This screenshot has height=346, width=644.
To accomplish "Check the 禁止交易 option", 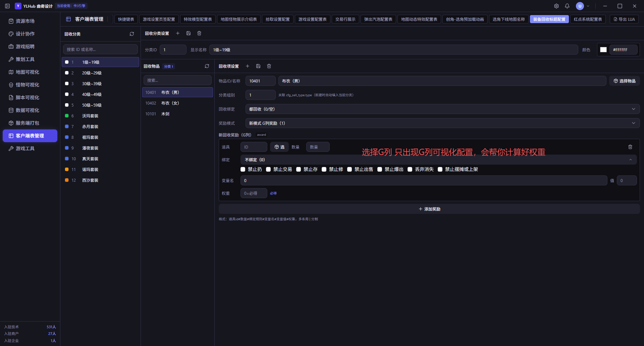I will [x=268, y=169].
